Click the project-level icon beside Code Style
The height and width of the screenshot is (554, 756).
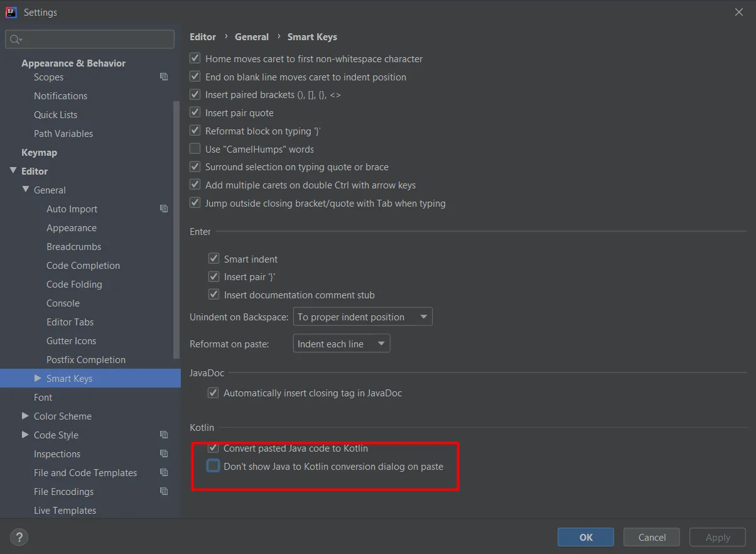164,435
